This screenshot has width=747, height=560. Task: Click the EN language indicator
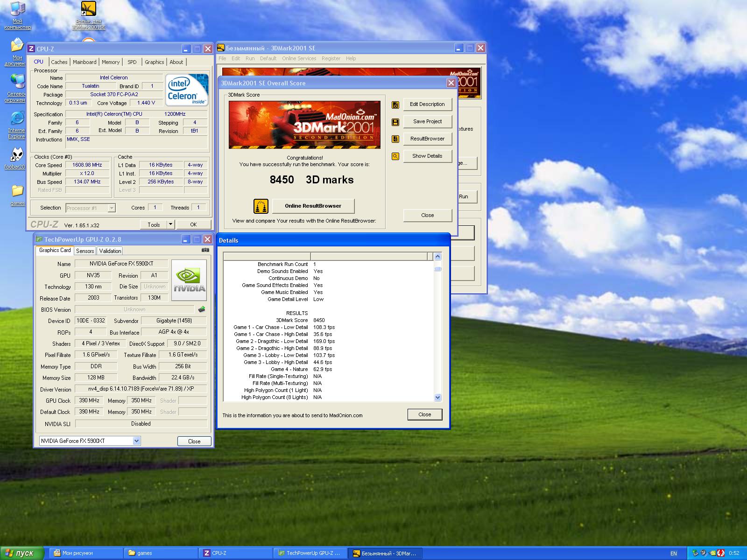point(674,553)
